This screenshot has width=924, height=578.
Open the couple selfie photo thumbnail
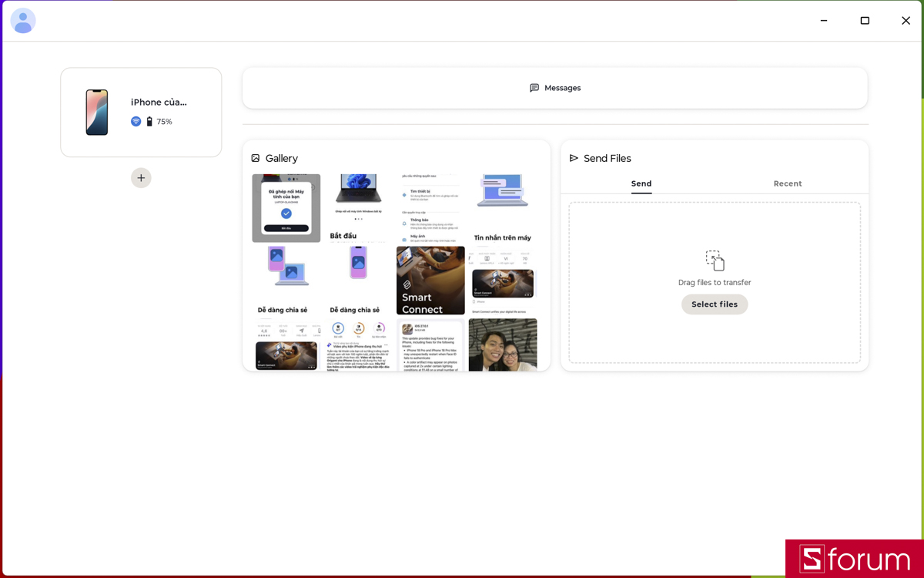click(x=503, y=345)
